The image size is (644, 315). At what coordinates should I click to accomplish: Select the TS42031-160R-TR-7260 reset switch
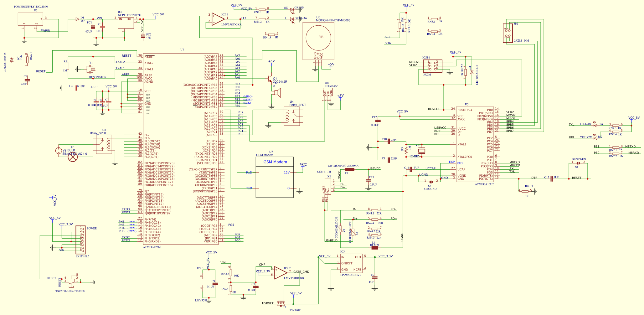71,281
